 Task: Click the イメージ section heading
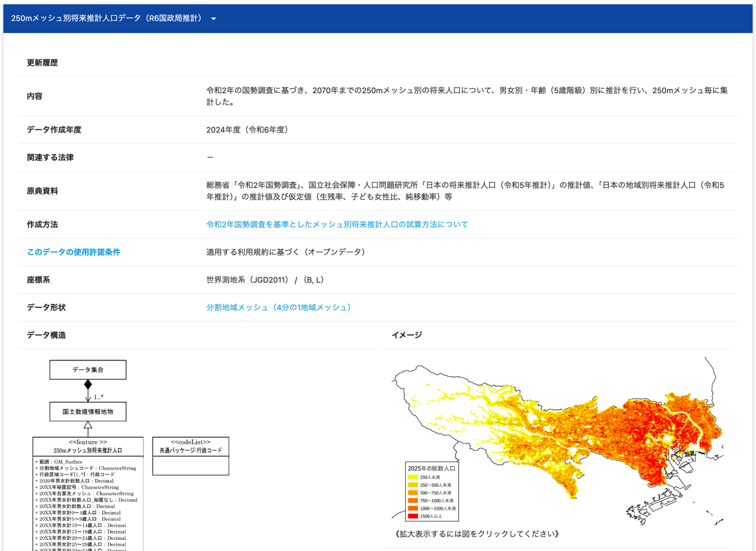pyautogui.click(x=406, y=335)
